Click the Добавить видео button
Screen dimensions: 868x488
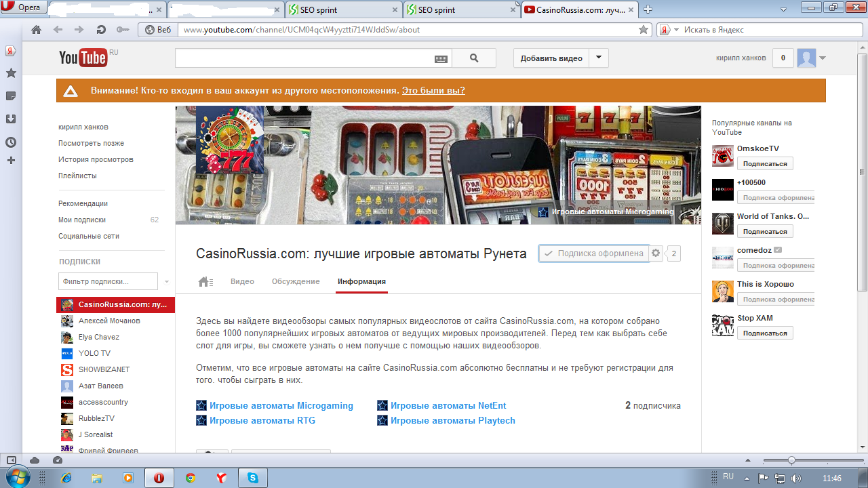pos(551,58)
